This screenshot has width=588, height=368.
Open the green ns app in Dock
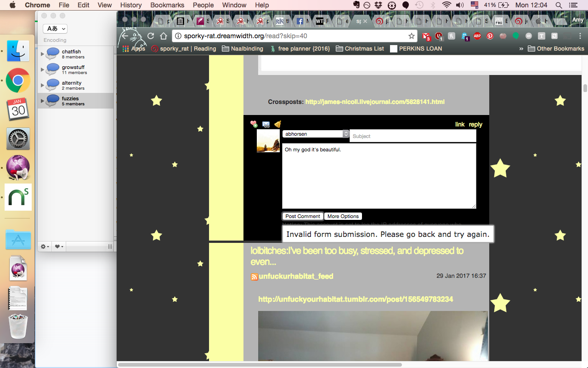pyautogui.click(x=18, y=197)
